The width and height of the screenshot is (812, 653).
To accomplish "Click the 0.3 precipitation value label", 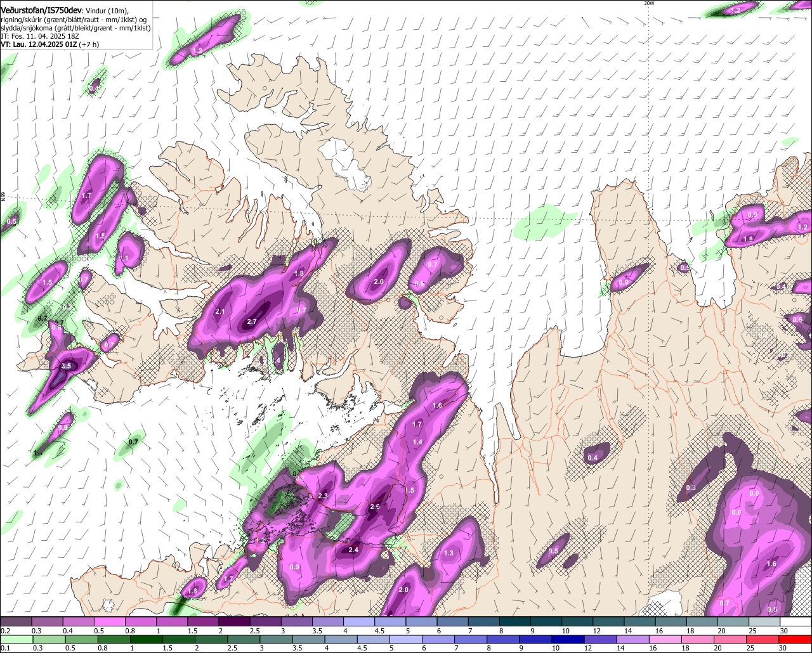I will (x=691, y=488).
